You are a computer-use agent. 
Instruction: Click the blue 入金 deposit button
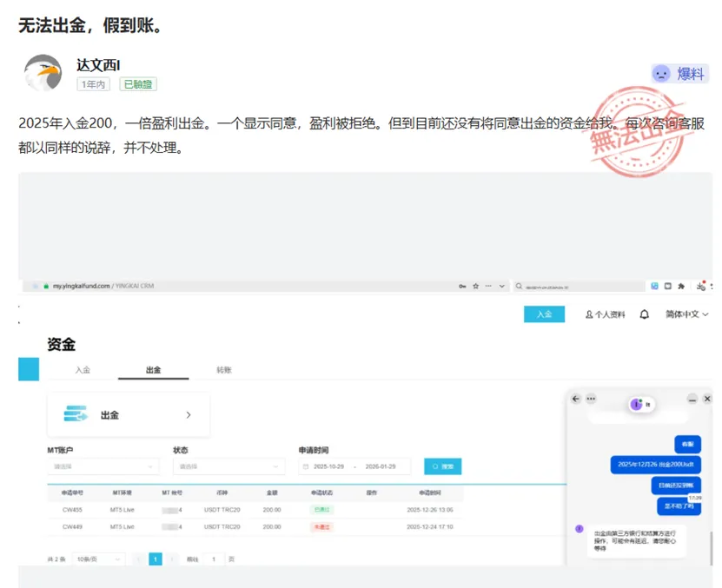[544, 314]
